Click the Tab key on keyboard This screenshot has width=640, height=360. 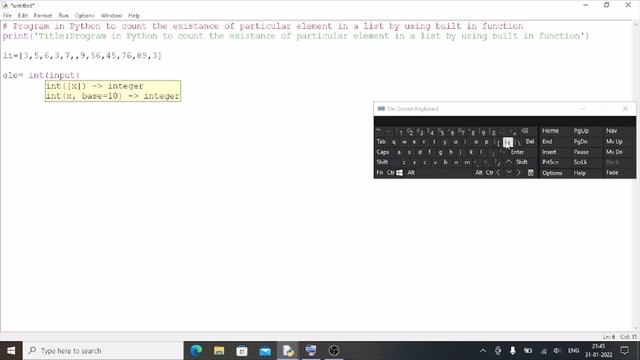click(381, 142)
